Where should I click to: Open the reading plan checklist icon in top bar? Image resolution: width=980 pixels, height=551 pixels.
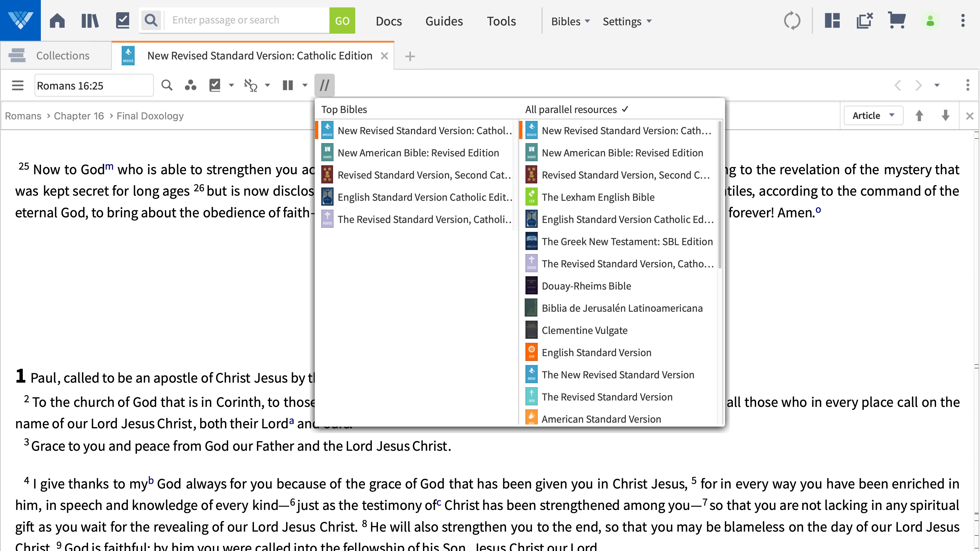pyautogui.click(x=122, y=20)
